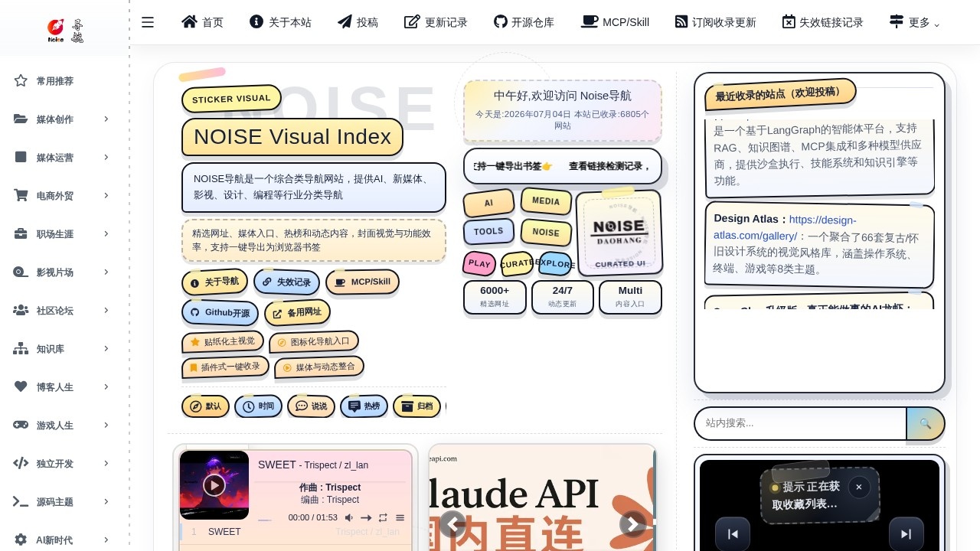
Task: Click the 图标化导航入口 feature tag
Action: [x=314, y=341]
